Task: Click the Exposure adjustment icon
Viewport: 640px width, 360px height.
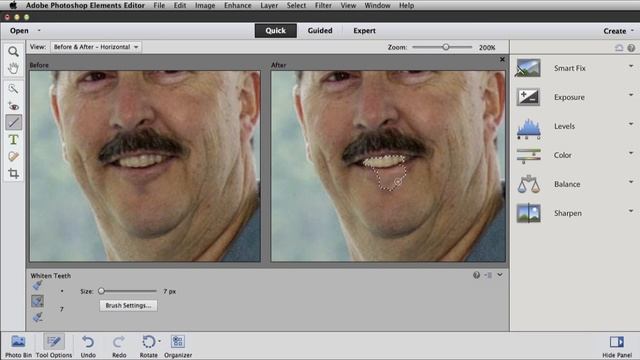Action: (x=529, y=97)
